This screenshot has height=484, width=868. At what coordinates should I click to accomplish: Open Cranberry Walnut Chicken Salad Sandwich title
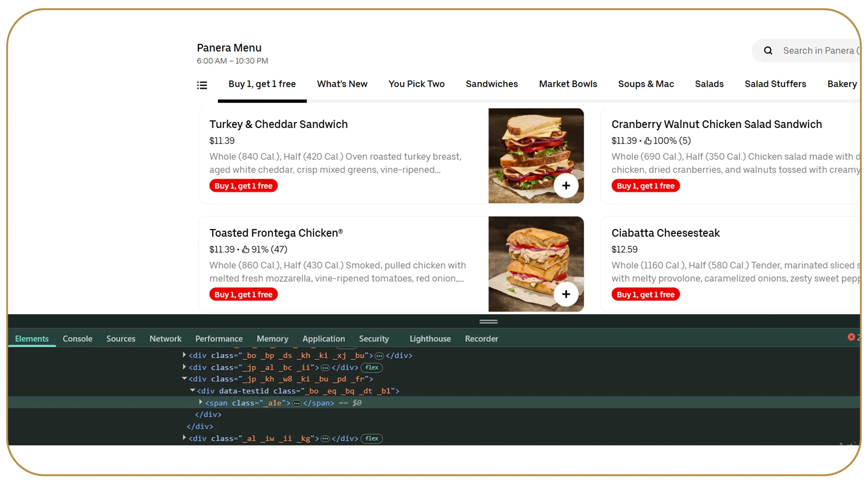pyautogui.click(x=717, y=124)
